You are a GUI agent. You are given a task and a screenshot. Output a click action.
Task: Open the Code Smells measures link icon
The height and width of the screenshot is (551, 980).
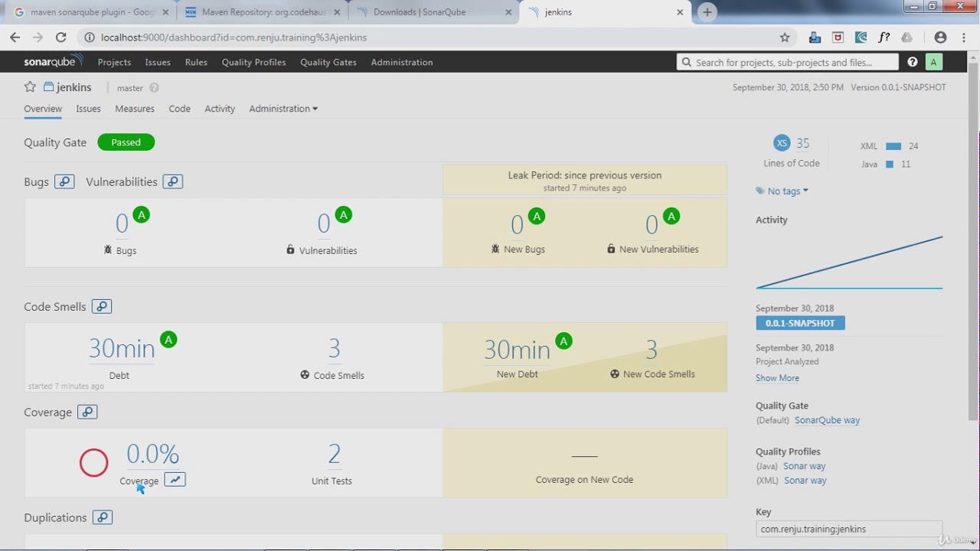click(102, 306)
